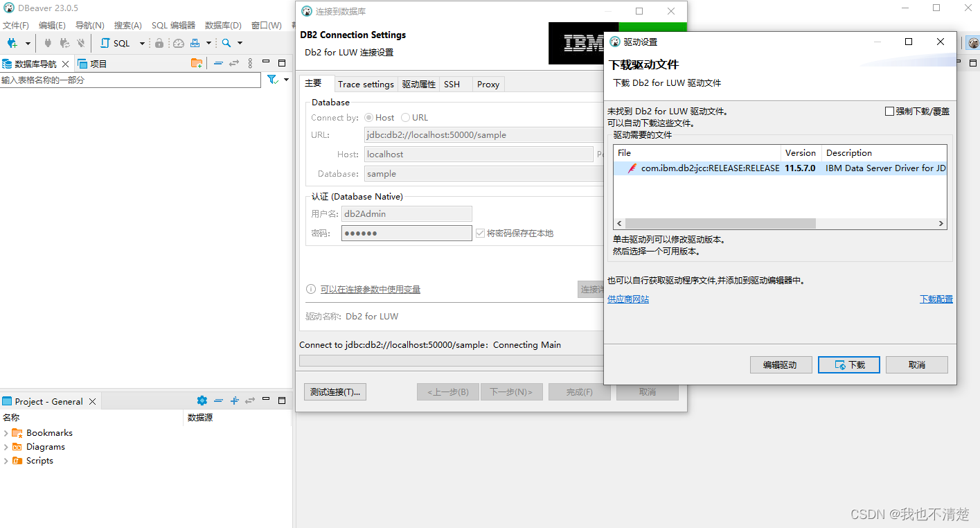Switch to the Trace settings tab
Screen dimensions: 980x528
[x=366, y=84]
